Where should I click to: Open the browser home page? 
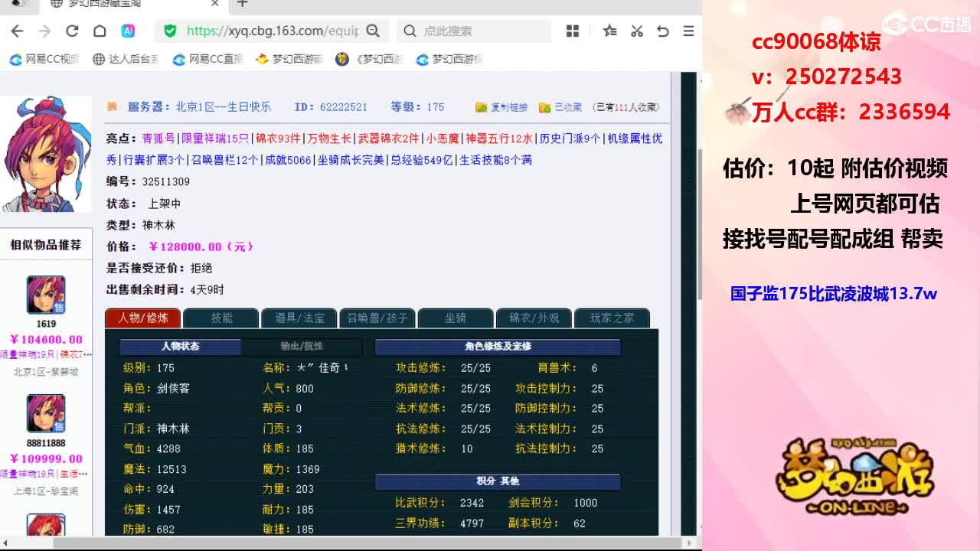coord(100,31)
